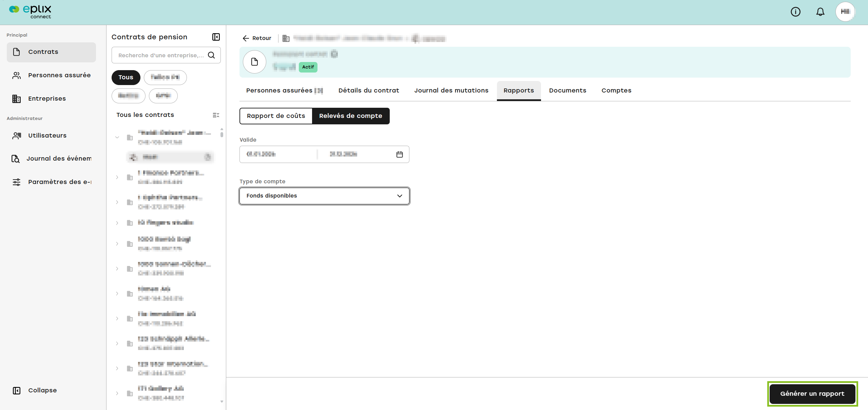
Task: Expand the Immobilien AG company row
Action: click(x=117, y=319)
